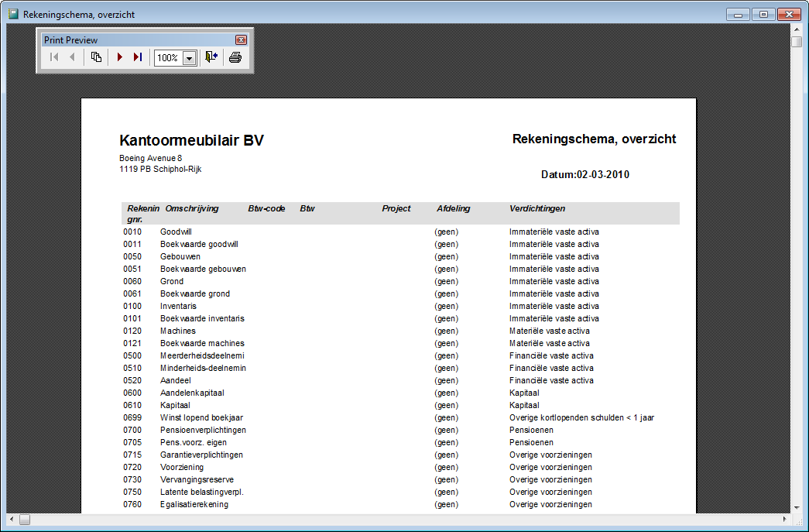Click the 'Goodwill' description

tap(176, 232)
